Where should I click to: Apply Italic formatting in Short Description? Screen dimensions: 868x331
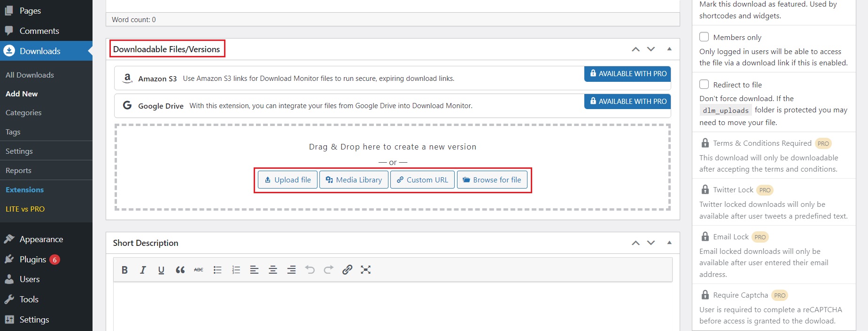[143, 270]
